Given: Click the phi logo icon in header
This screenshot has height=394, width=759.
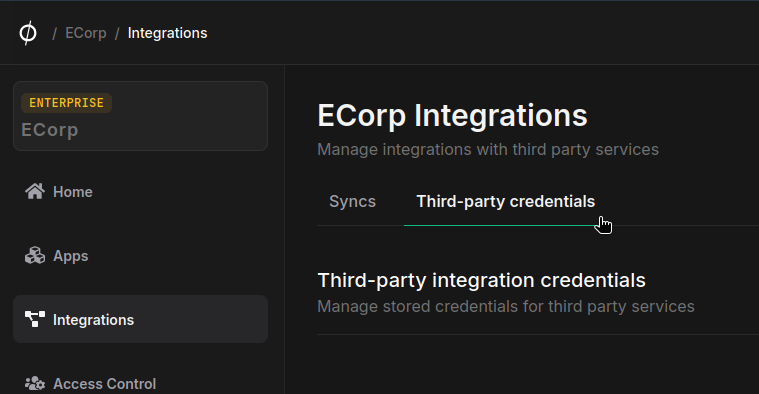Looking at the screenshot, I should coord(28,33).
